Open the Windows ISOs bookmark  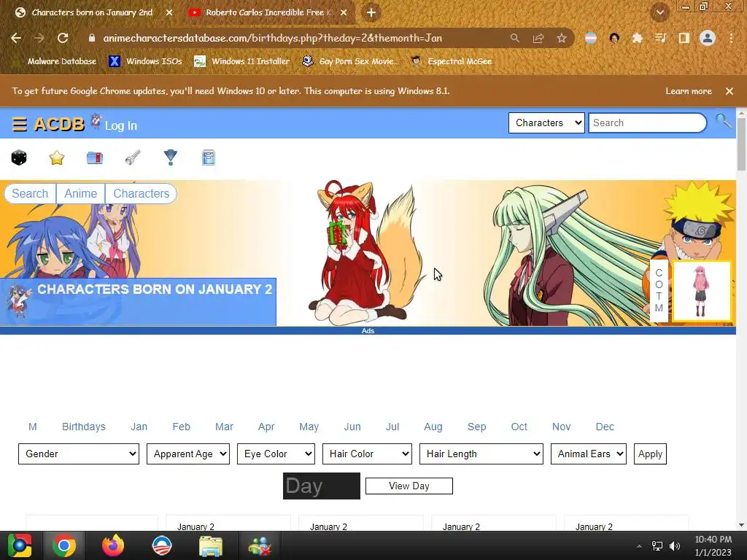pos(145,61)
